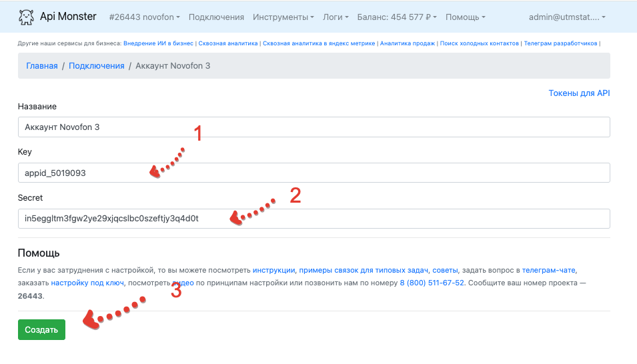Click the Помощь section heading

click(39, 253)
